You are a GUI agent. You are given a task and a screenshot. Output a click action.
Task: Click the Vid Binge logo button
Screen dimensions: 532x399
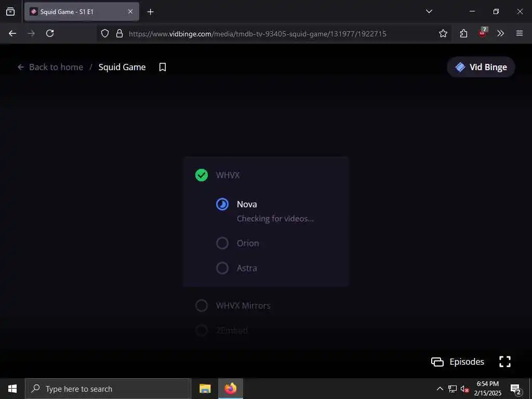(x=481, y=67)
